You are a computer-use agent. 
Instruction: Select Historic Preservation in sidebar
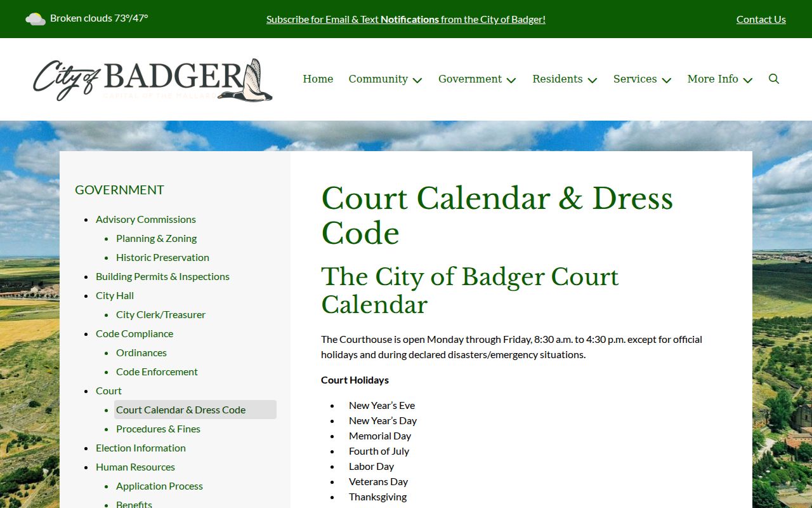coord(162,257)
